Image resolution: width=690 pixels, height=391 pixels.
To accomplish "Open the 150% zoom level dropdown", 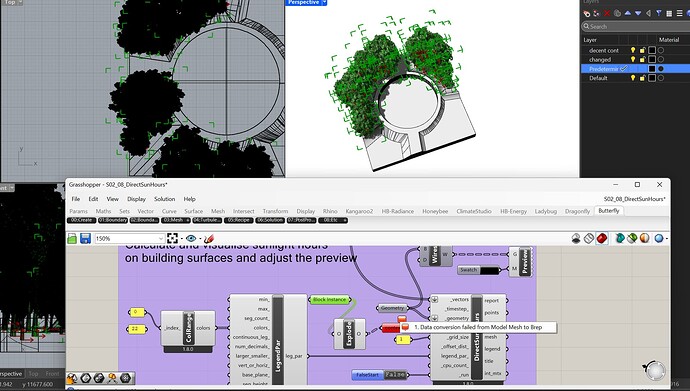I will click(x=130, y=238).
